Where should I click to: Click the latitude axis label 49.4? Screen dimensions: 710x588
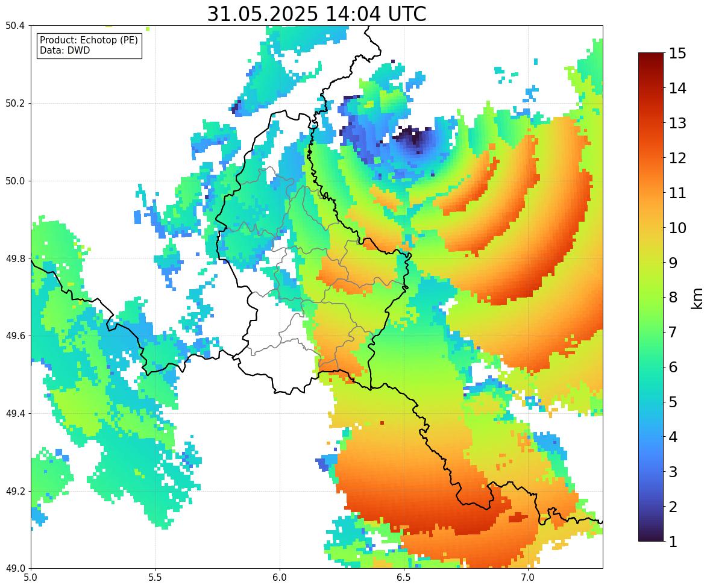coord(15,414)
